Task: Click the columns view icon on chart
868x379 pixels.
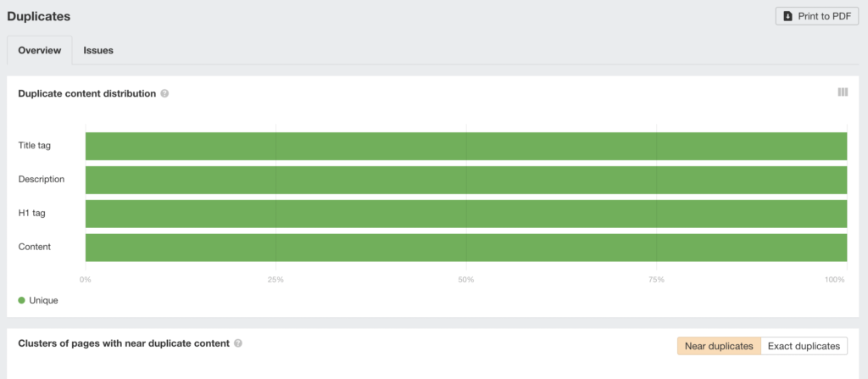Action: (x=843, y=92)
